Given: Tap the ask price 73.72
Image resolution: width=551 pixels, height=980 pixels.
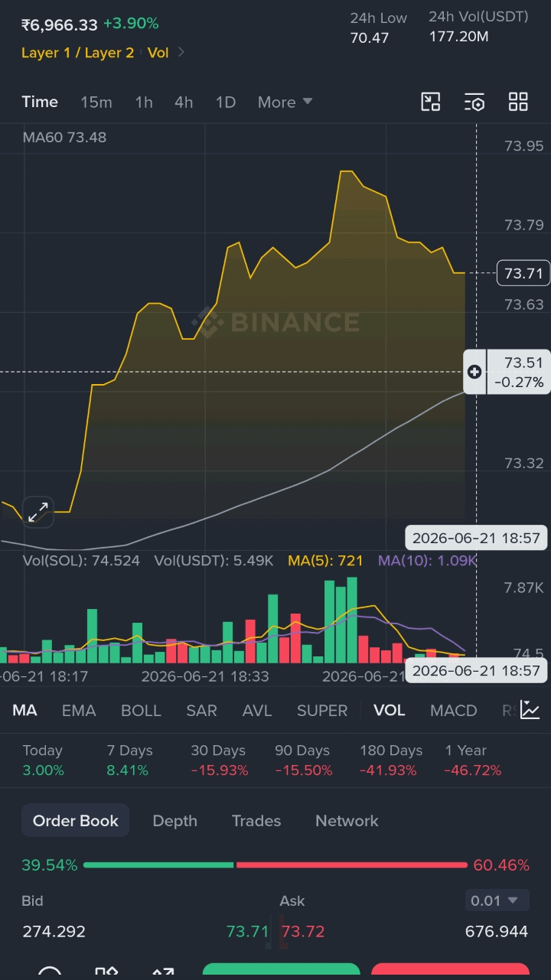Looking at the screenshot, I should click(303, 931).
